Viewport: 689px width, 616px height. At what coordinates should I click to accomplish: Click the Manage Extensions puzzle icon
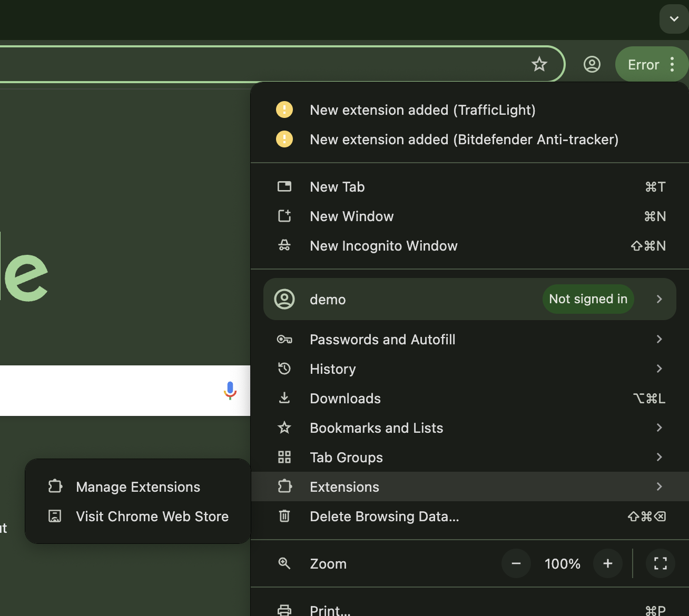tap(55, 486)
